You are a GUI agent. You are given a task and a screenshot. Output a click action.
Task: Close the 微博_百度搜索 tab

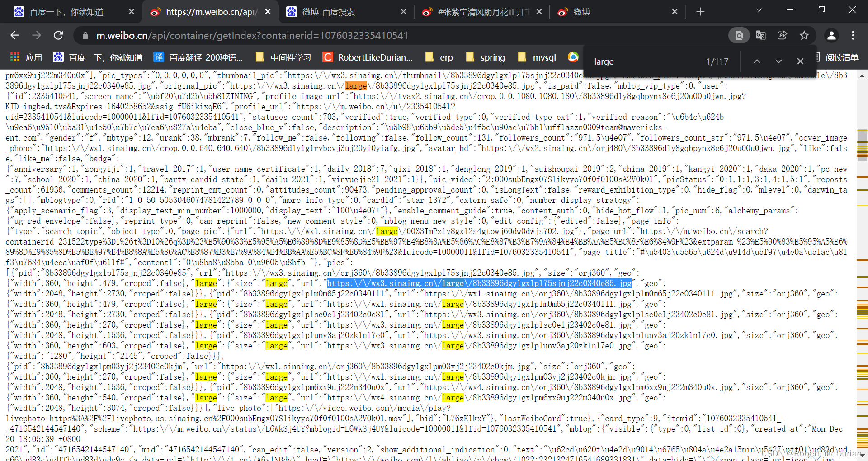click(x=403, y=12)
